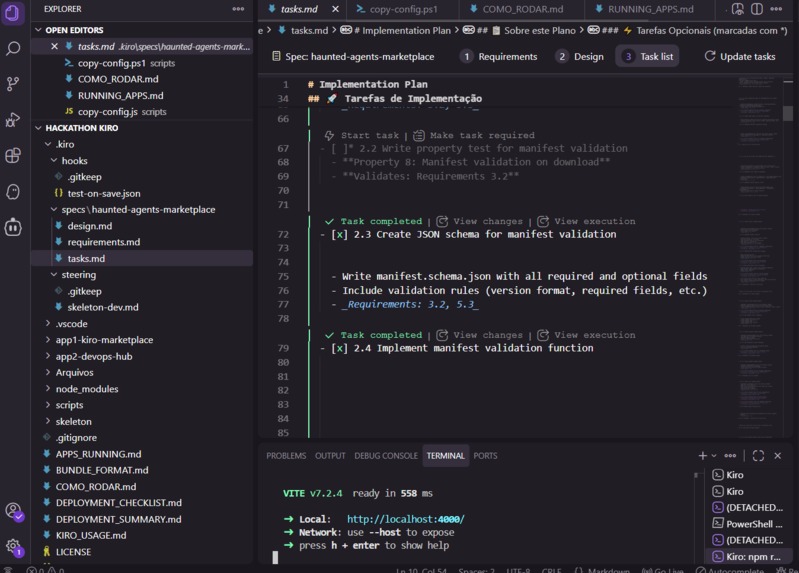The image size is (799, 573).
Task: Click the Update tasks refresh button
Action: (x=740, y=56)
